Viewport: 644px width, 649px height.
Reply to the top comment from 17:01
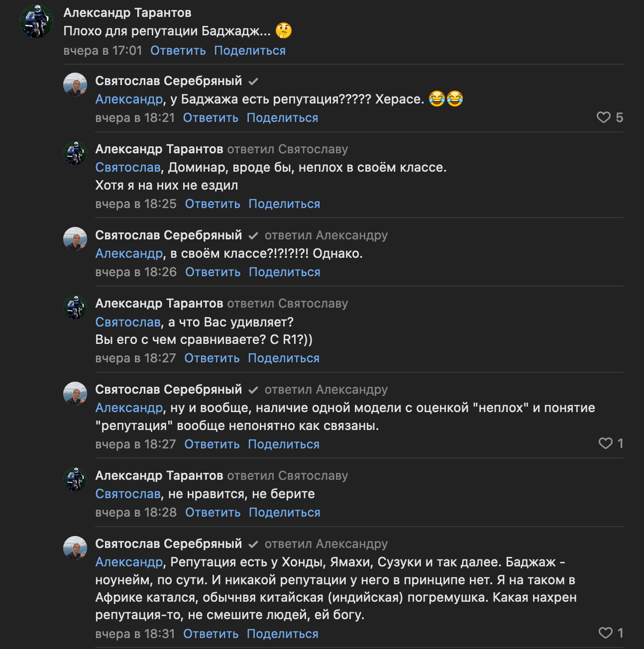click(x=178, y=51)
